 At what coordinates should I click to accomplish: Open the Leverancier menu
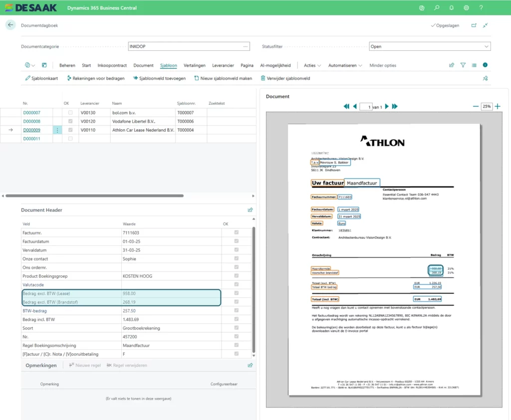(223, 65)
